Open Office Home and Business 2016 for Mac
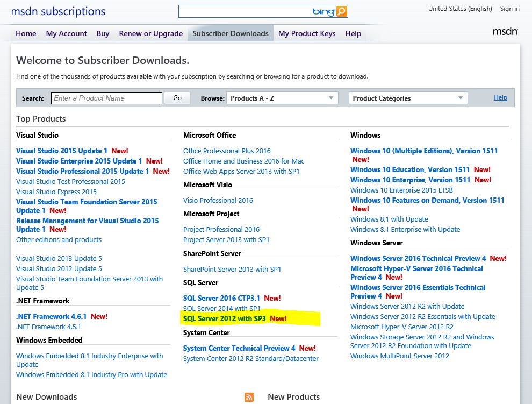 (x=243, y=161)
